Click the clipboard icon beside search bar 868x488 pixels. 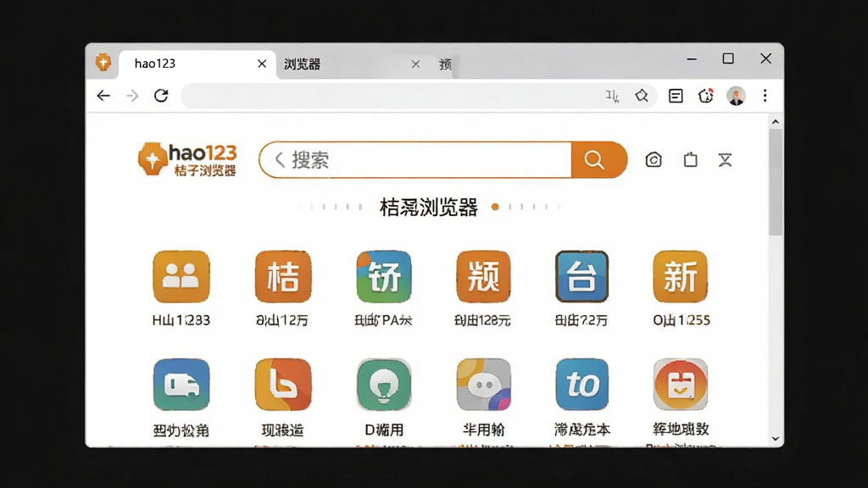click(690, 160)
